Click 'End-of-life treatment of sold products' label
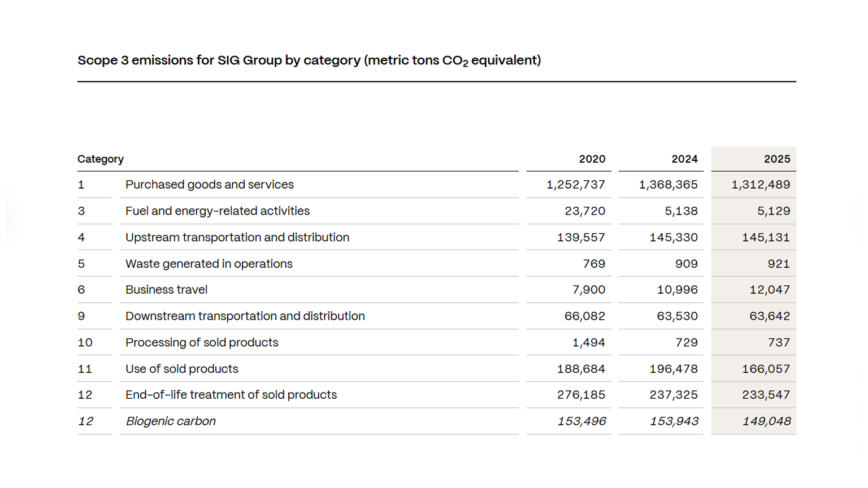 231,395
